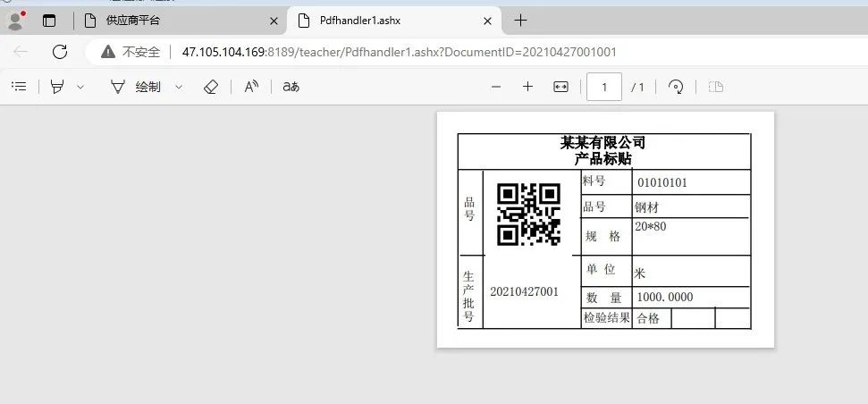
Task: Refresh the current page
Action: tap(60, 52)
